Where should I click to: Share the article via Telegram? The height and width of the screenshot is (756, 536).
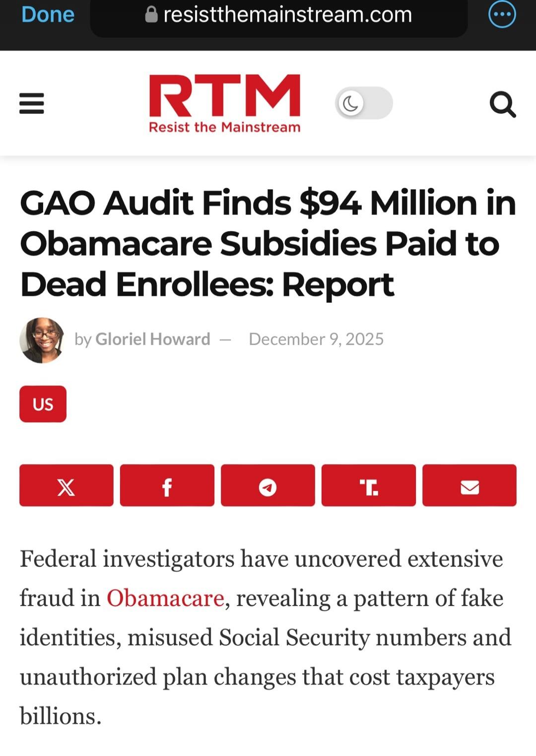click(268, 486)
